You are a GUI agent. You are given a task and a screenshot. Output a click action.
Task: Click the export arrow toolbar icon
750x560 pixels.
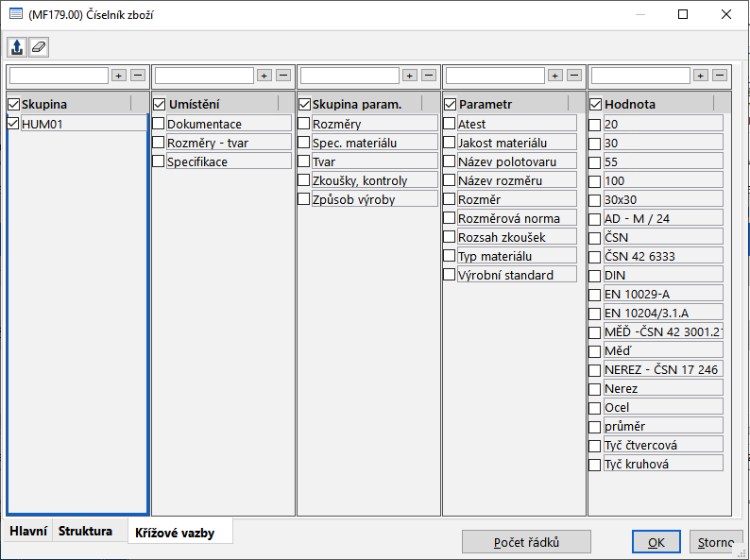pyautogui.click(x=17, y=46)
